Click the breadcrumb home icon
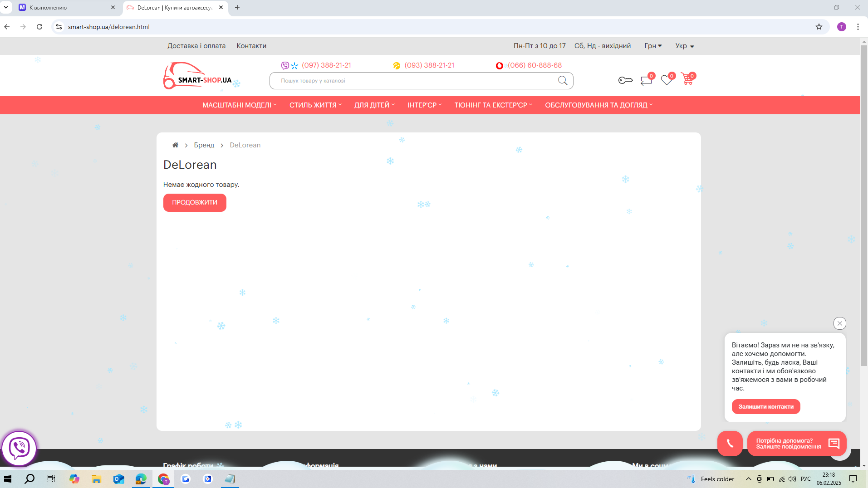This screenshot has height=488, width=868. point(175,145)
